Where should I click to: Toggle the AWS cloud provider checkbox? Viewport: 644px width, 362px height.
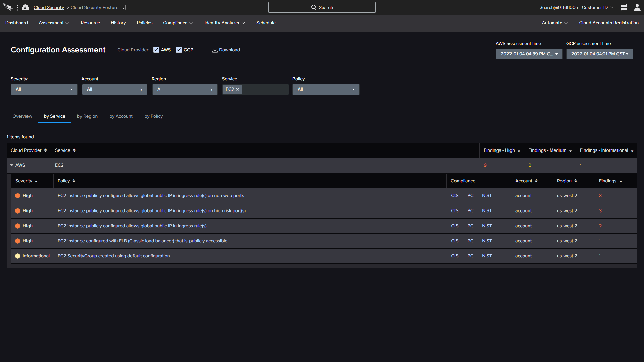point(156,50)
